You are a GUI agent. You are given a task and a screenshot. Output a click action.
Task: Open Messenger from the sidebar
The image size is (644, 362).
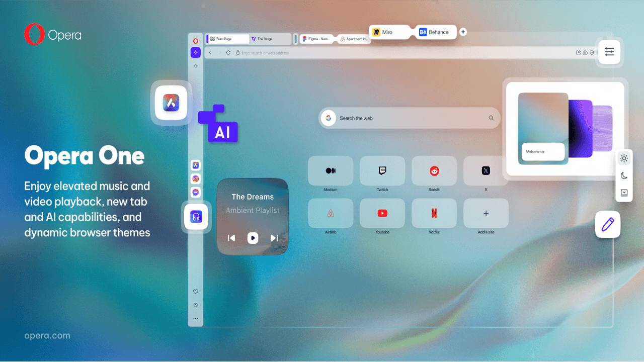coord(195,192)
